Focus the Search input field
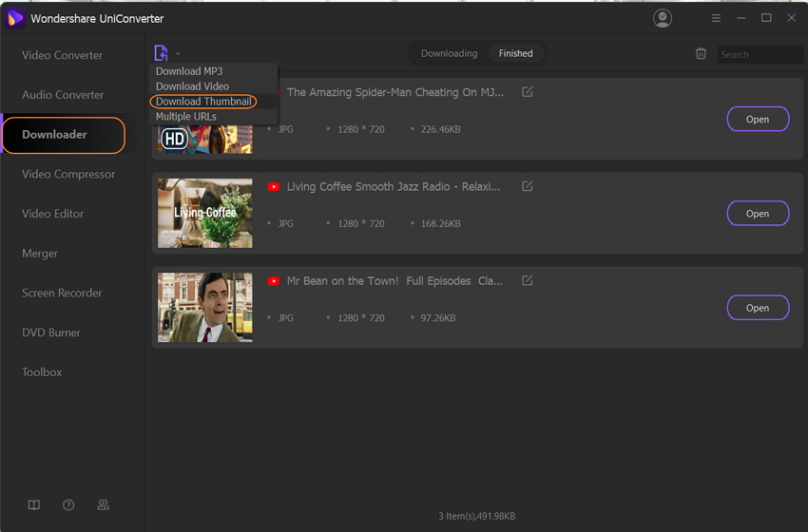 (760, 54)
